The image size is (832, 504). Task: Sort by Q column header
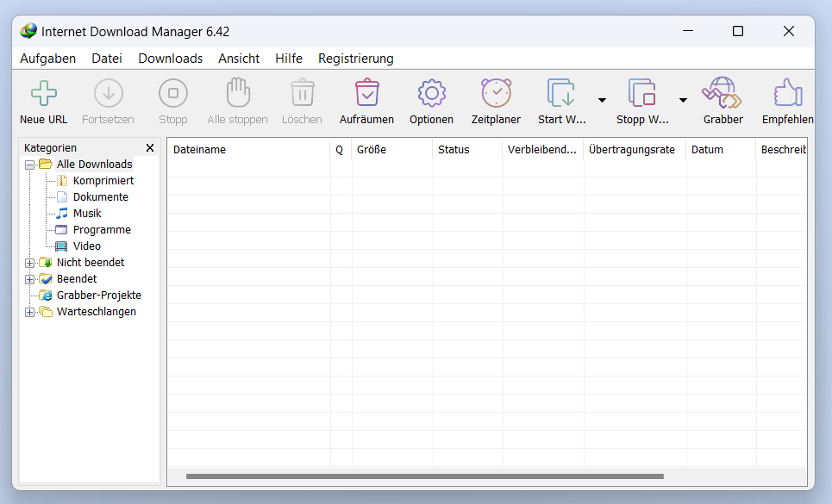(x=341, y=149)
